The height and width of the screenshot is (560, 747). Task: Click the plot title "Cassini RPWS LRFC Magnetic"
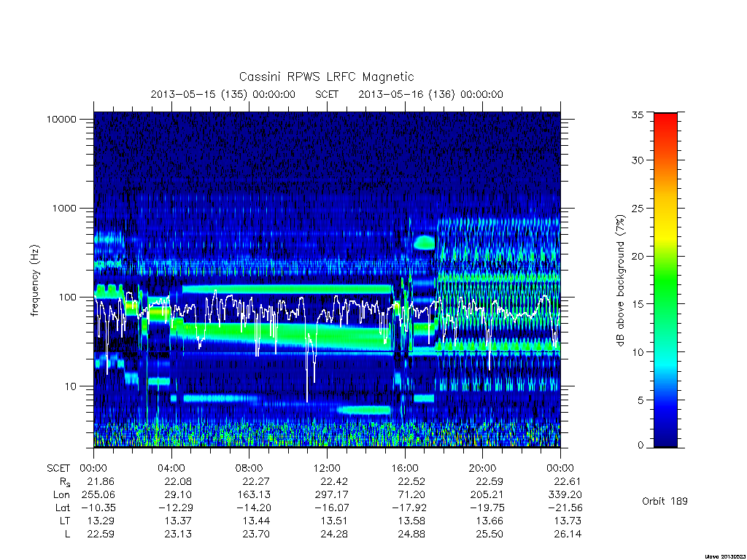pos(326,77)
